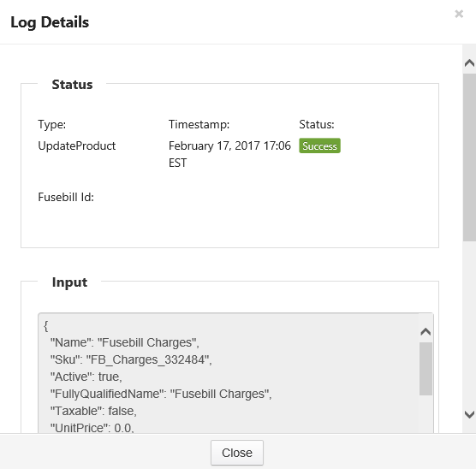This screenshot has width=476, height=469.
Task: Click the dialog scrollbar down arrow
Action: tap(469, 414)
